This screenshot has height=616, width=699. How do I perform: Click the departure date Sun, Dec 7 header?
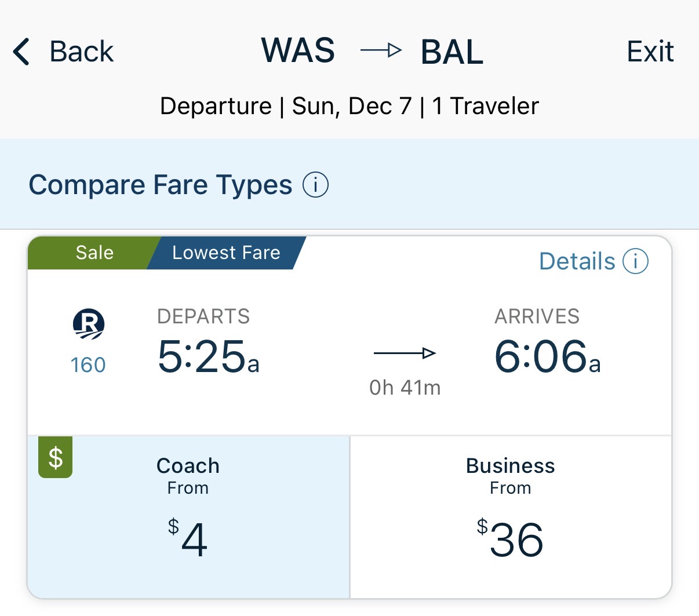pos(352,106)
